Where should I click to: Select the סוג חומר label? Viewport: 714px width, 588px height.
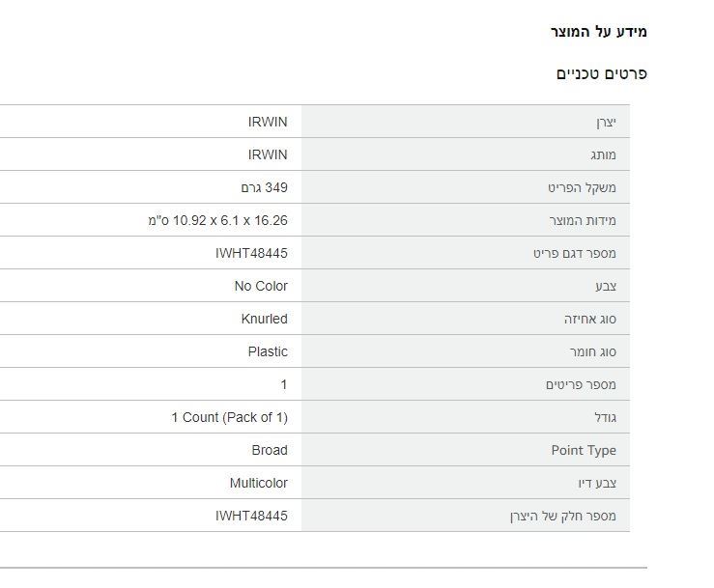pyautogui.click(x=593, y=351)
